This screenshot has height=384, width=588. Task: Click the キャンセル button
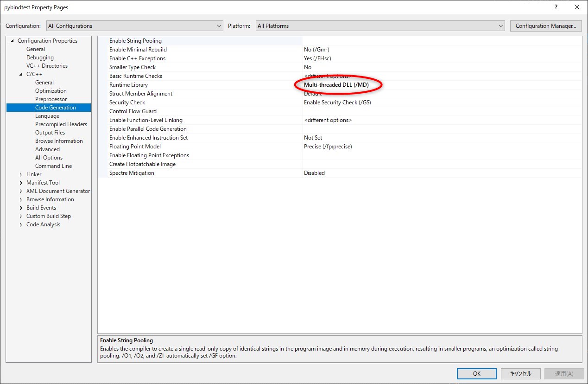click(520, 374)
